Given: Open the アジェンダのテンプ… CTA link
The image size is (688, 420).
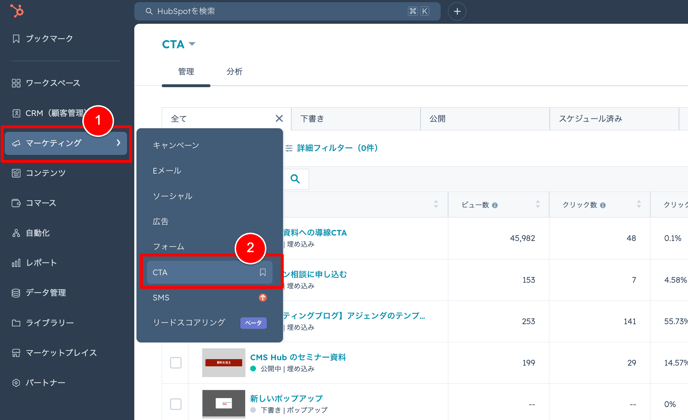Looking at the screenshot, I should [x=354, y=316].
